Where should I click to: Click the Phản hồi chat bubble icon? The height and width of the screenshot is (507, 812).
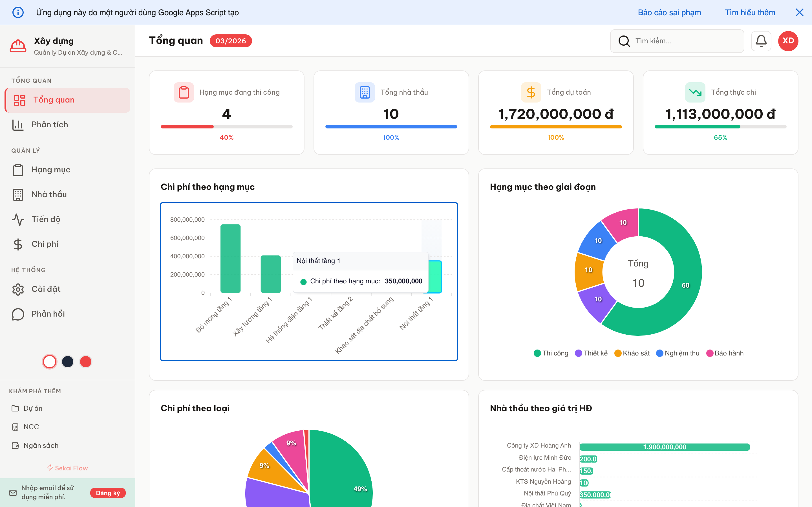pos(18,314)
